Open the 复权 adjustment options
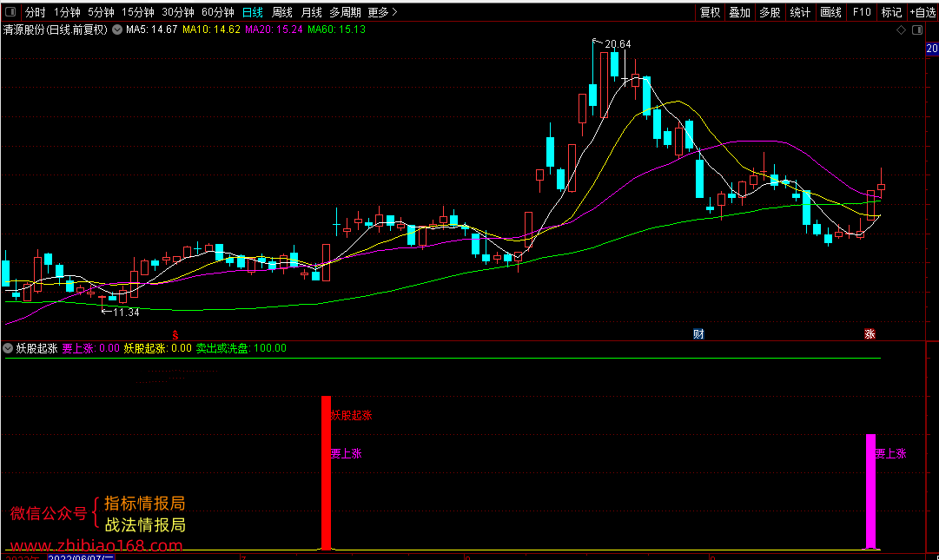939x560 pixels. 710,12
